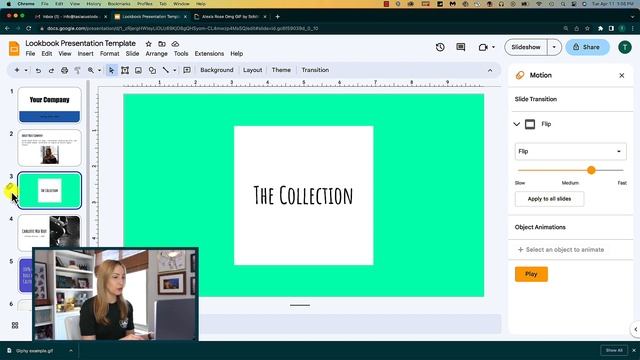Open new-slide layout dropdown arrow
Screen dimensions: 640x360
[x=26, y=70]
